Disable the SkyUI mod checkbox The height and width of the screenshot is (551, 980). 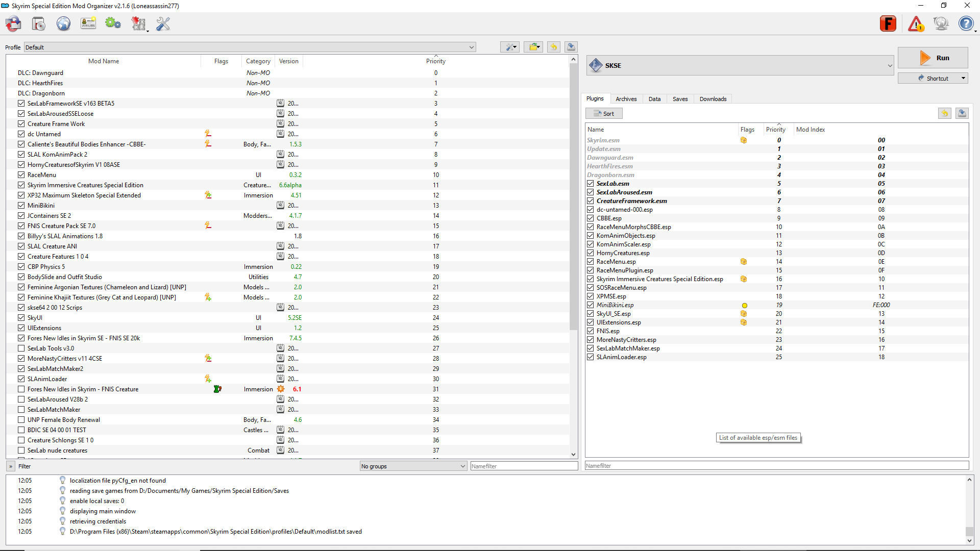[x=21, y=317]
